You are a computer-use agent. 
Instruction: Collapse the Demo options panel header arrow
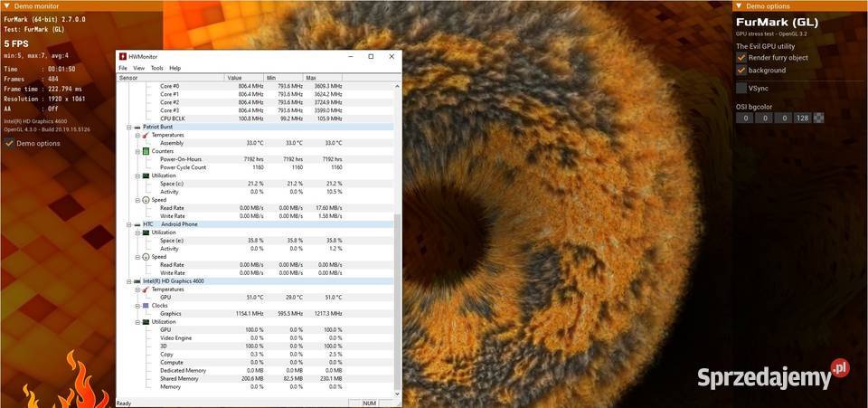739,6
